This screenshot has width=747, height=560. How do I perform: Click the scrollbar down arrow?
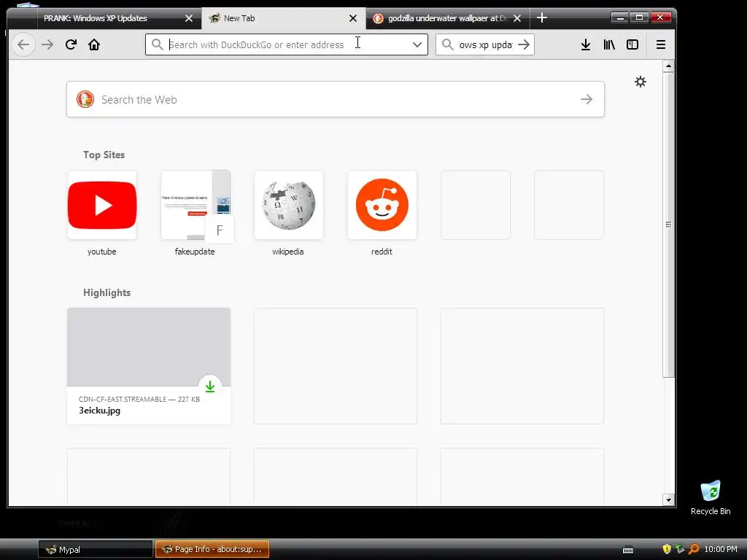[x=668, y=500]
